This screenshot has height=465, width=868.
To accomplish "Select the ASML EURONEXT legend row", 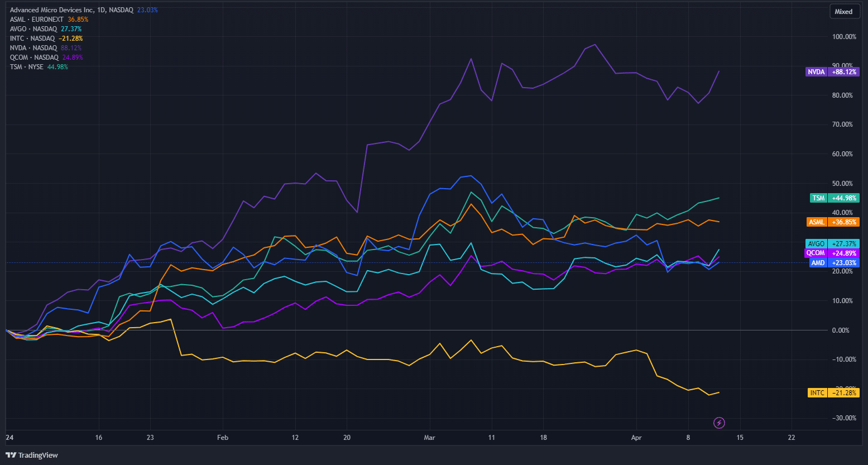I will (x=49, y=20).
